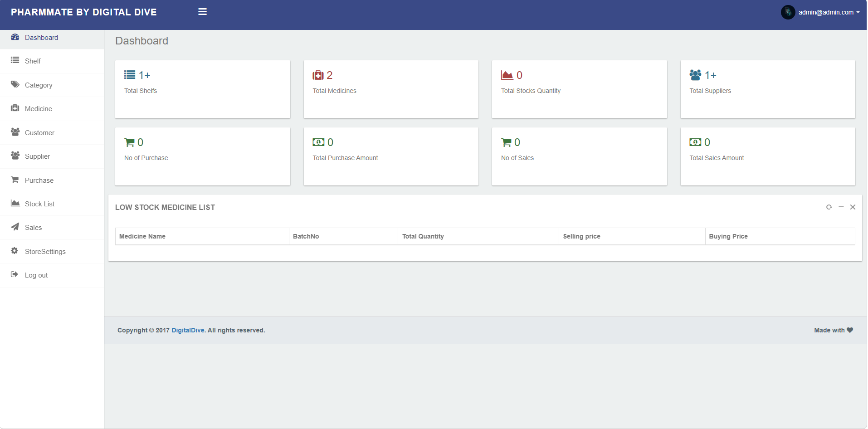Click the Medicine kit sidebar icon
Viewport: 868px width, 429px height.
(x=15, y=108)
